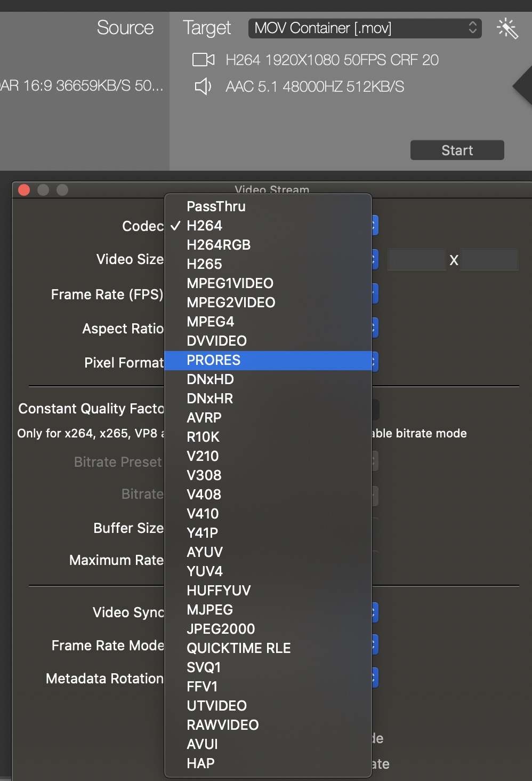Image resolution: width=532 pixels, height=781 pixels.
Task: Select the checked H264 codec item
Action: point(204,226)
